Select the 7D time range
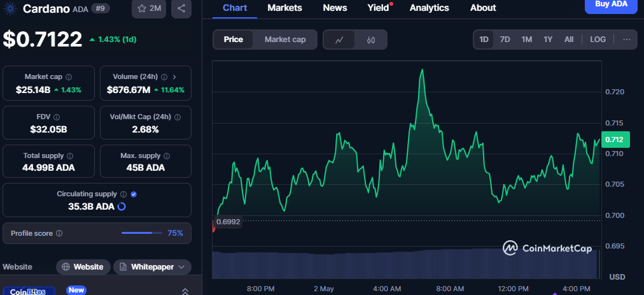The width and height of the screenshot is (644, 295). pyautogui.click(x=505, y=40)
